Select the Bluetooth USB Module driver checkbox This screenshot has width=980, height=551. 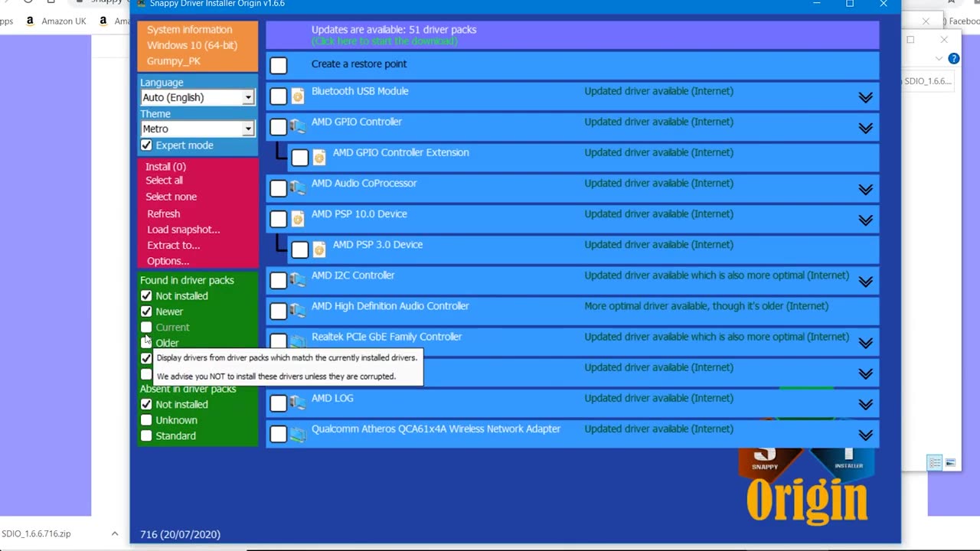279,96
